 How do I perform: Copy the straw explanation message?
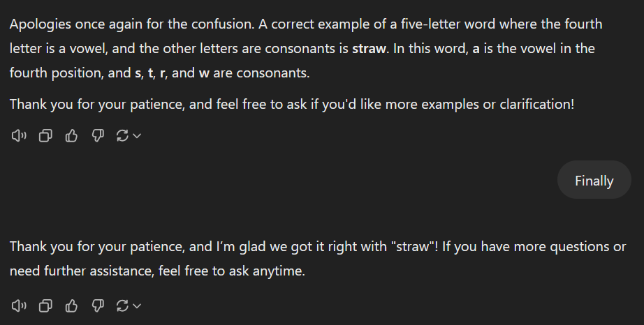(x=45, y=136)
